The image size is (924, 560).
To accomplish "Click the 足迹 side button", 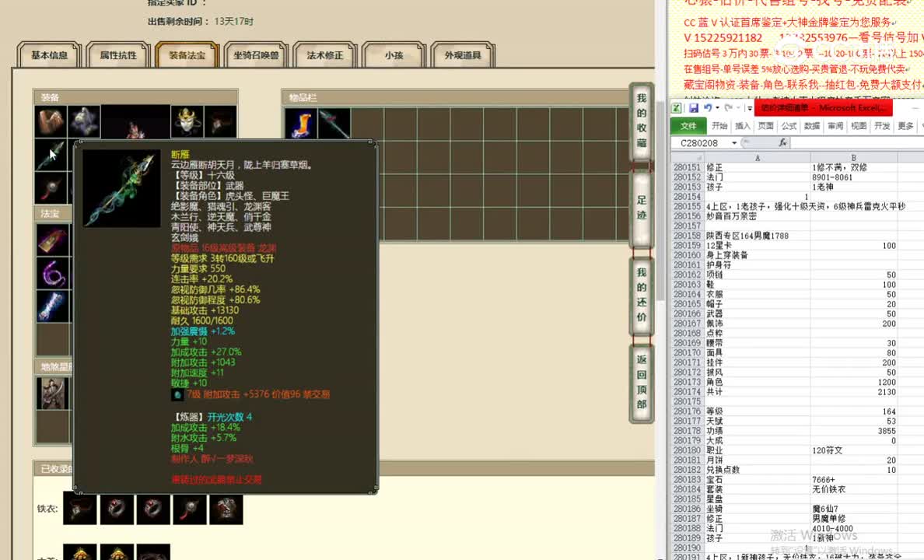I will click(642, 208).
